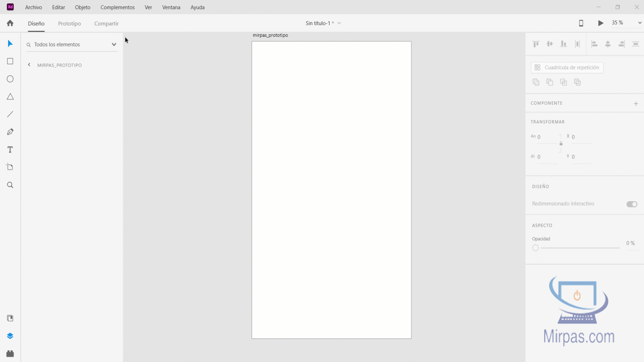Collapse MIRPAS_PROTOTIPO with back chevron
644x362 pixels.
[29, 65]
